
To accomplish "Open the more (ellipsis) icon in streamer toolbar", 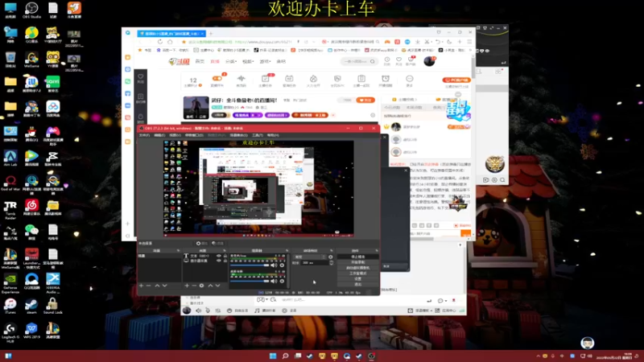I will [409, 78].
